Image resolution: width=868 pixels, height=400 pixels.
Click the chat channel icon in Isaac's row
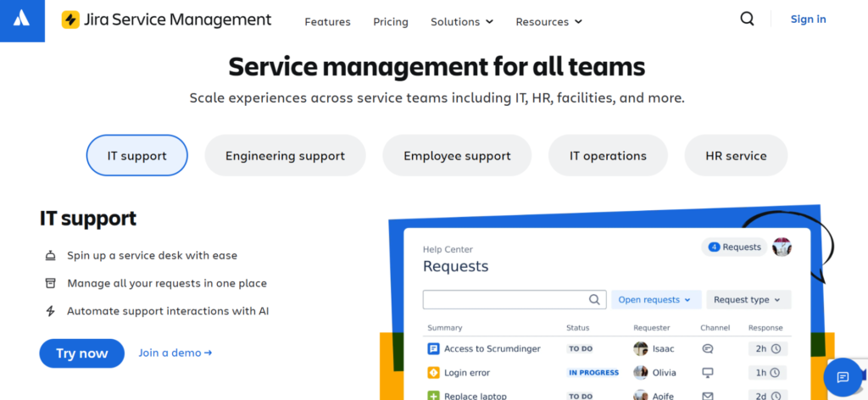tap(708, 348)
